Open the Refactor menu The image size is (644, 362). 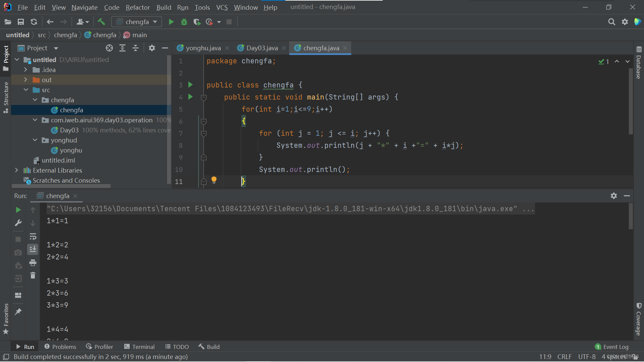pos(138,7)
